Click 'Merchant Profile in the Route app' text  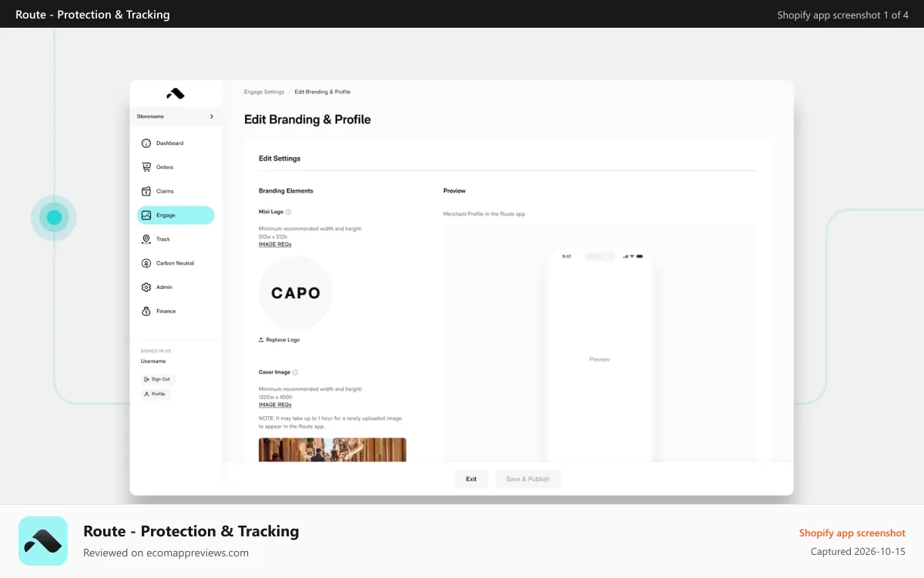click(484, 214)
